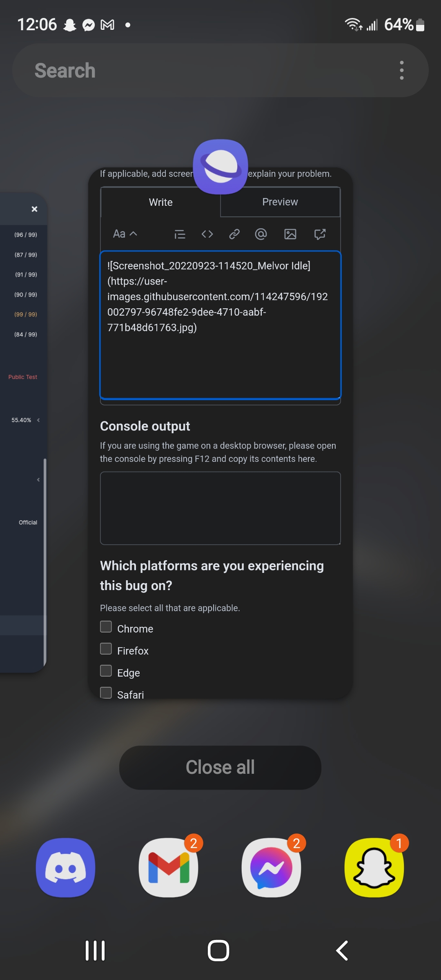Add a hyperlink to the issue text
Screen dimensions: 441x980
[x=234, y=234]
